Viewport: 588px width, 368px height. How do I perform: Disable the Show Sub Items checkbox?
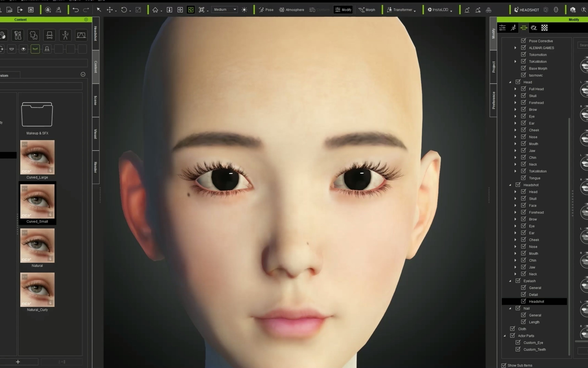[x=503, y=365]
